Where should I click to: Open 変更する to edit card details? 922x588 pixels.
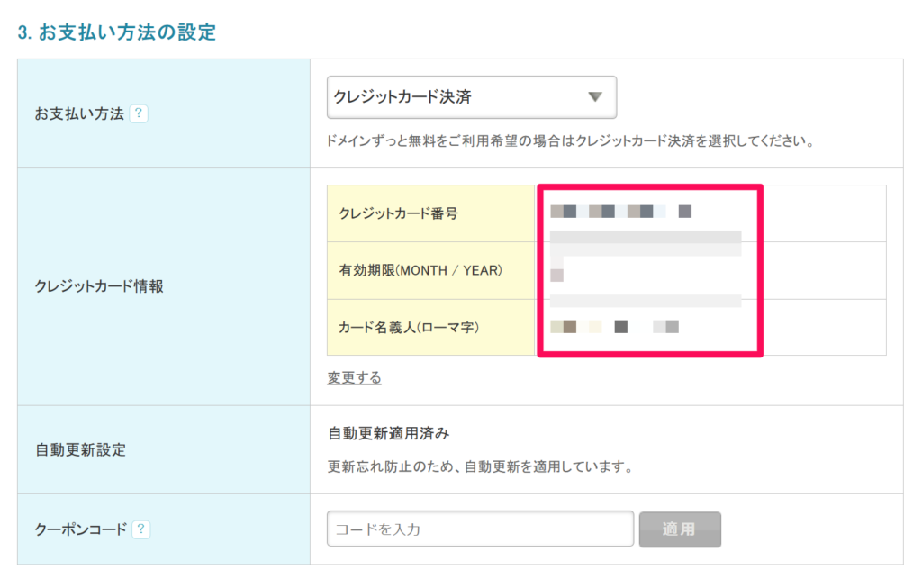click(x=353, y=378)
